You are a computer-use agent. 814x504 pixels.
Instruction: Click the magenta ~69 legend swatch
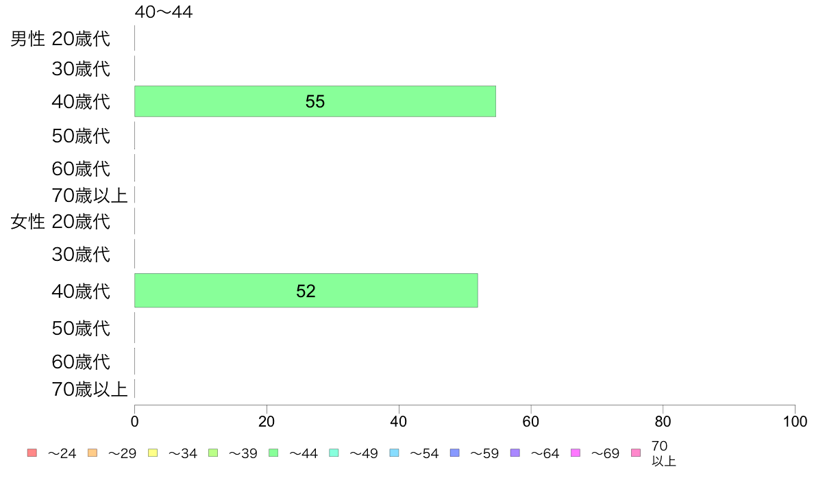point(575,453)
